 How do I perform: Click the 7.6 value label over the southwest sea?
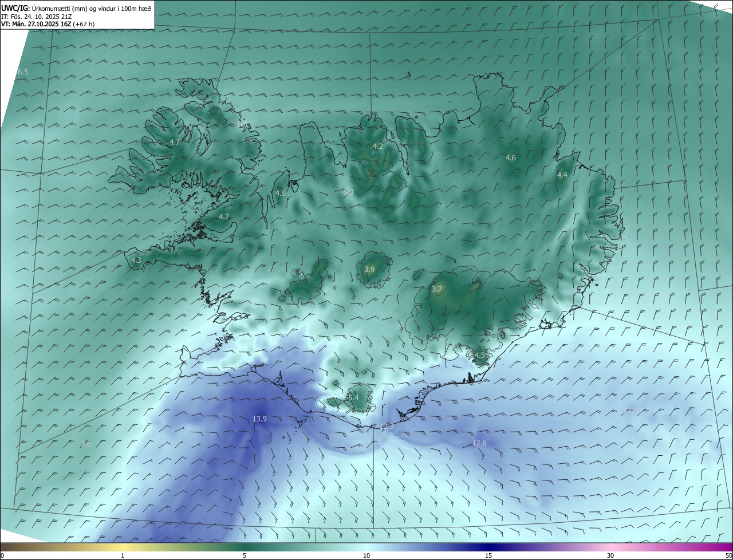[86, 444]
